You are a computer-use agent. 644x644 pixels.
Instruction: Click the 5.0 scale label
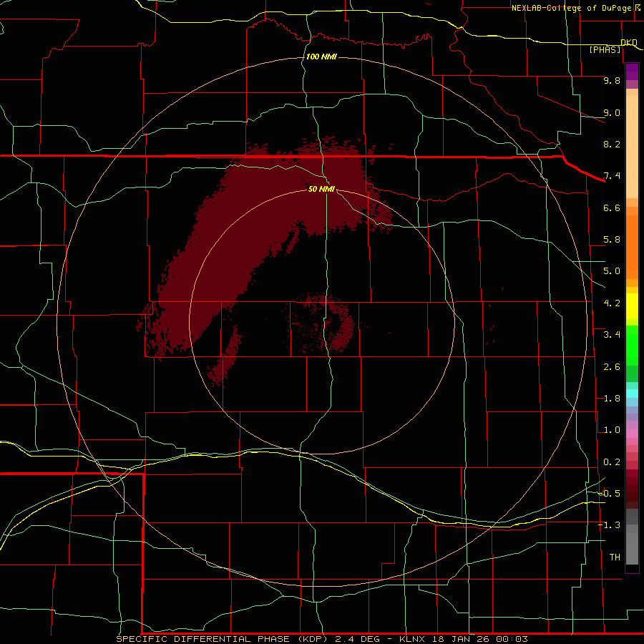612,271
